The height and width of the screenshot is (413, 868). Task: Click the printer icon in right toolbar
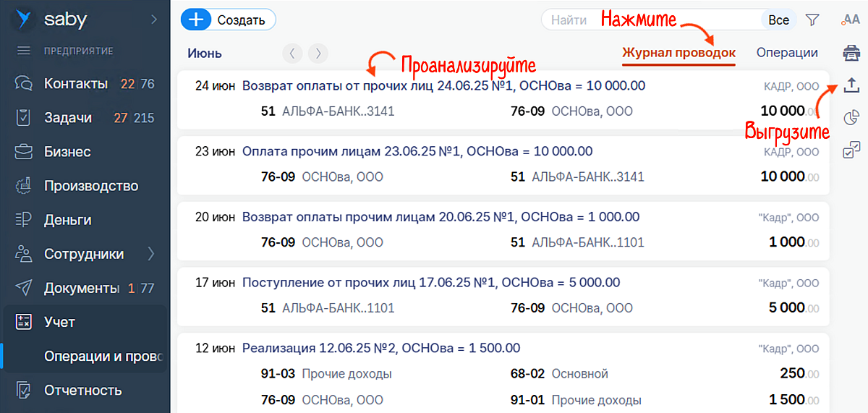[851, 53]
